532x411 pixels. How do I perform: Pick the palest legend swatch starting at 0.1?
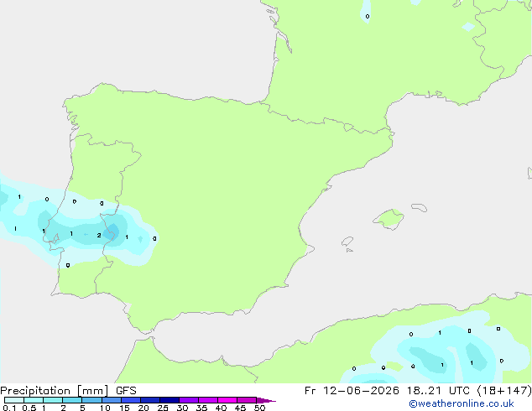pos(14,400)
